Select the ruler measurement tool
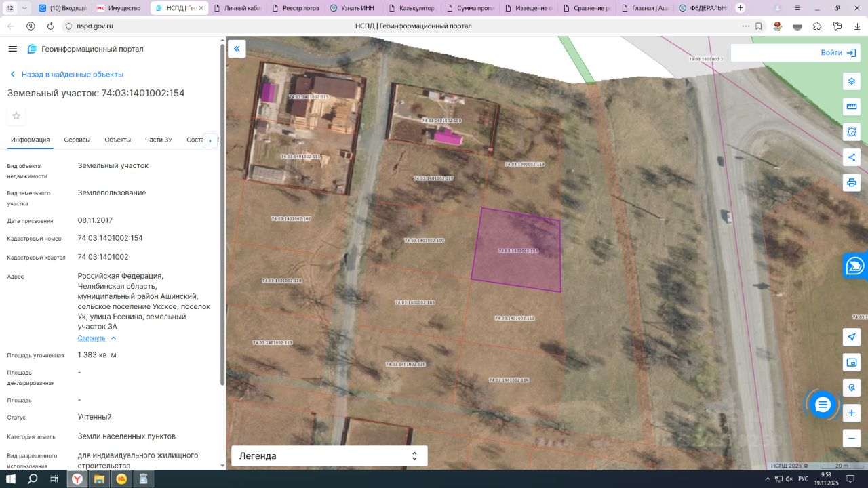 pyautogui.click(x=852, y=106)
